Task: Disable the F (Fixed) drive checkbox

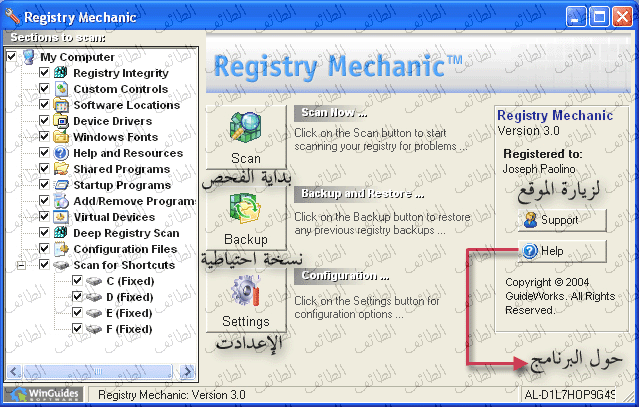Action: [77, 328]
